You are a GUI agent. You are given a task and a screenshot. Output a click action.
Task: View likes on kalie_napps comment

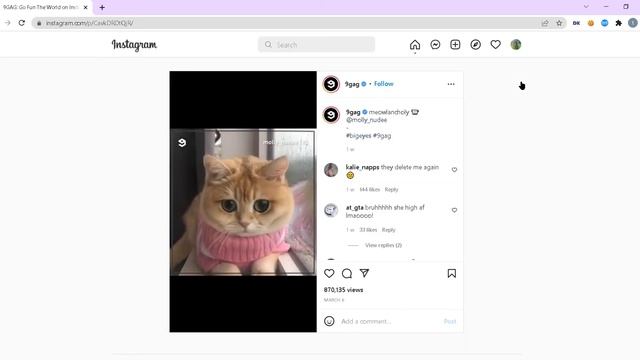(369, 189)
